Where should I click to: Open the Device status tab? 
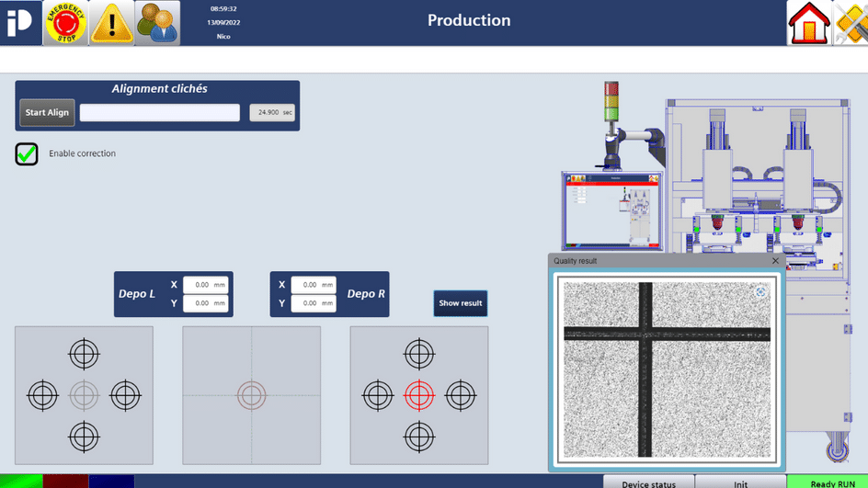(648, 482)
